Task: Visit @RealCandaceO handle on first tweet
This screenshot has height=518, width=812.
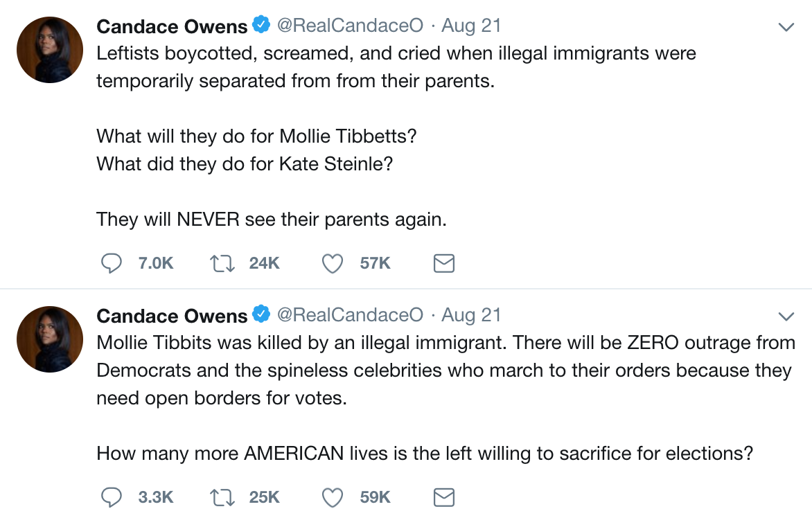Action: [350, 26]
